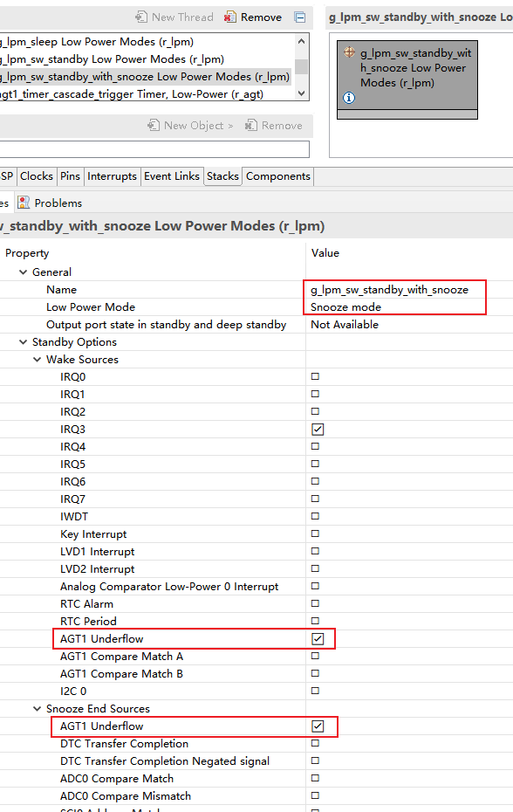
Task: Enable IRQ0 wake source checkbox
Action: [x=315, y=376]
